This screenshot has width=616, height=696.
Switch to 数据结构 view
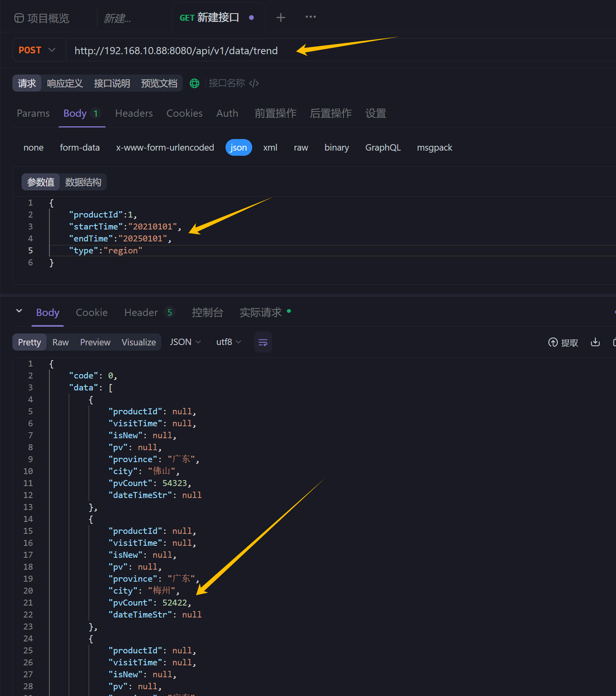click(x=83, y=182)
